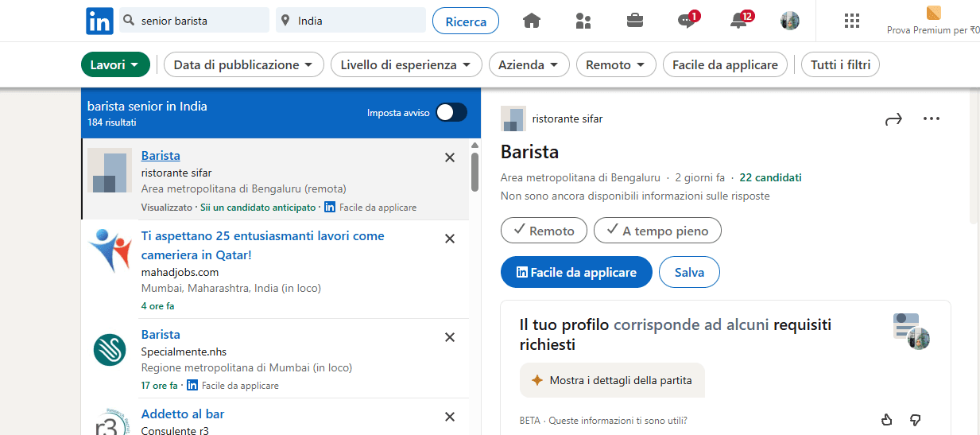Click the Salva button
This screenshot has width=980, height=435.
689,272
